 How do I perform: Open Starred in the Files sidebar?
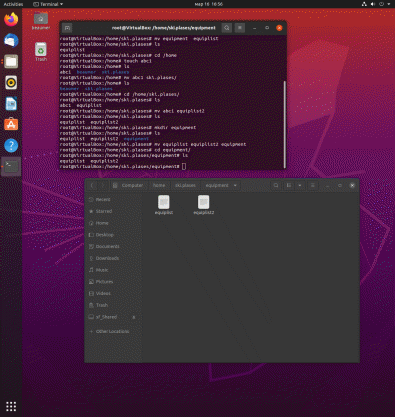113,211
